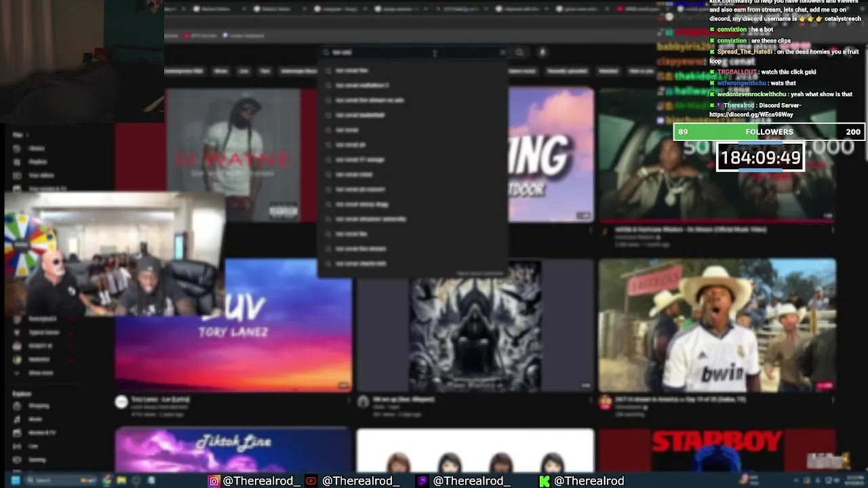Open Movies & TV under Explore
This screenshot has width=868, height=488.
coord(42,433)
